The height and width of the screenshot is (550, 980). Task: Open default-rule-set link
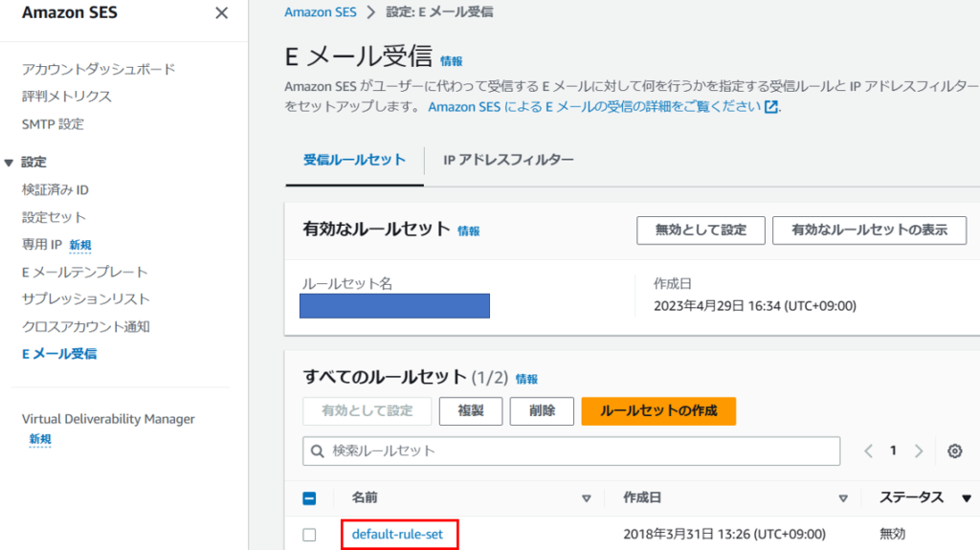(x=397, y=535)
